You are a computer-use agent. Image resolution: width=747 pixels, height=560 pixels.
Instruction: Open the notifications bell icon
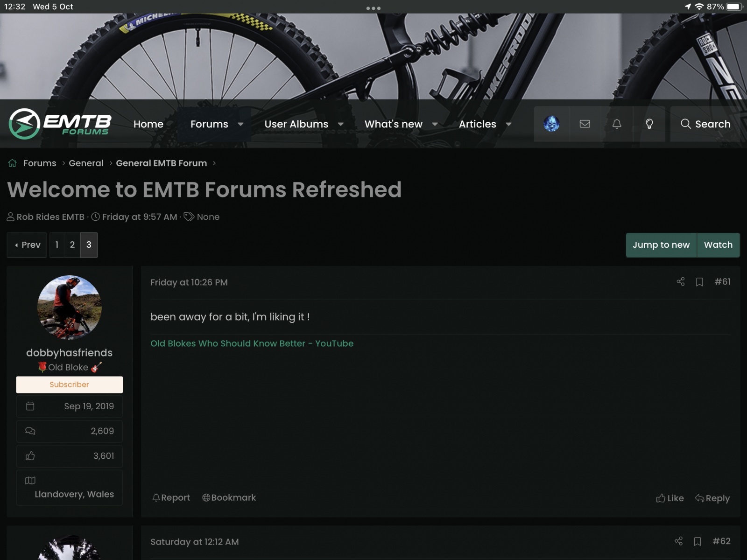coord(617,124)
